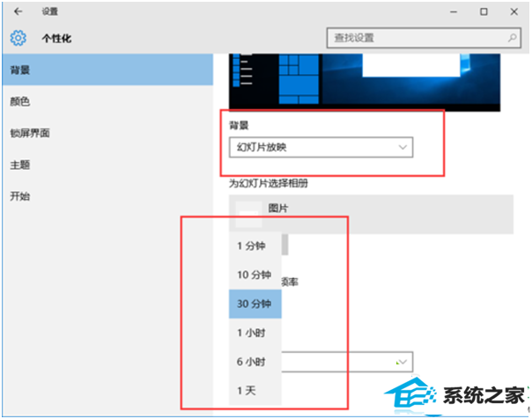Expand the lower fit dropdown chevron
The image size is (532, 419).
point(402,362)
